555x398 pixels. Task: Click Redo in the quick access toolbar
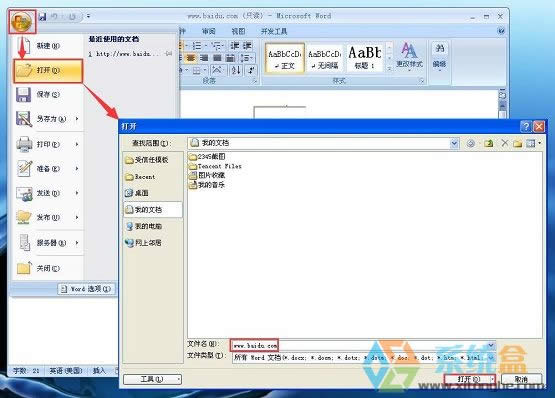tap(72, 17)
